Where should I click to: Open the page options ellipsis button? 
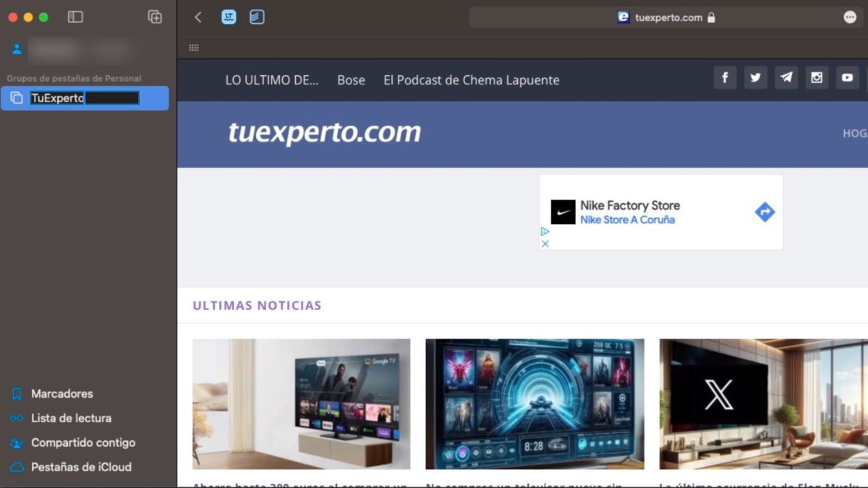tap(850, 17)
